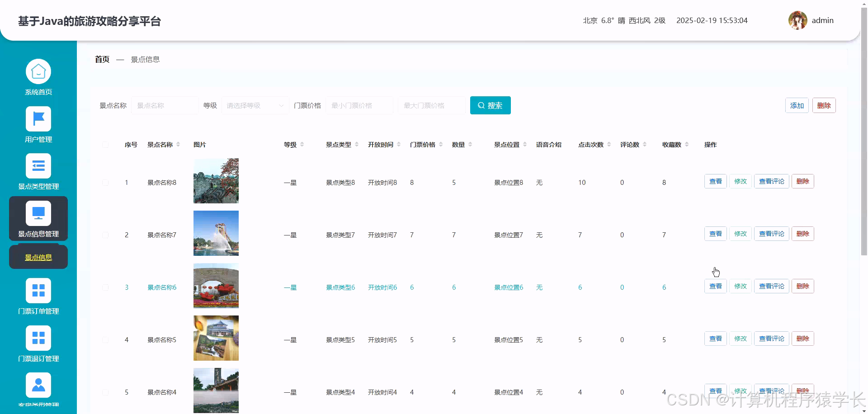Click the 首页 breadcrumb
The height and width of the screenshot is (414, 868).
[x=102, y=59]
